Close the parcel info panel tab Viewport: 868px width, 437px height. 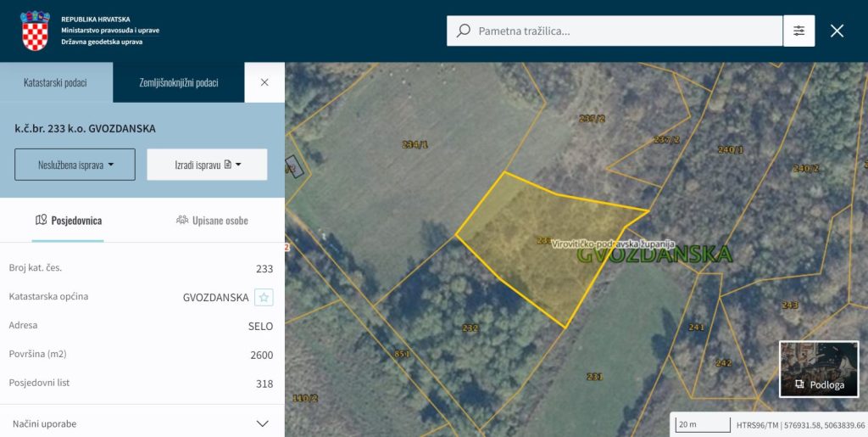[x=264, y=82]
